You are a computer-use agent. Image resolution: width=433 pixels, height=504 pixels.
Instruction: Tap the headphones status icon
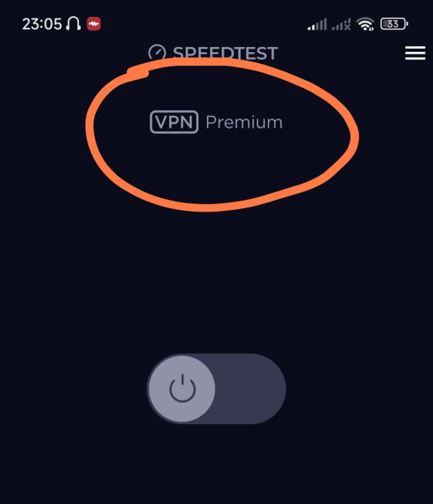pyautogui.click(x=73, y=24)
